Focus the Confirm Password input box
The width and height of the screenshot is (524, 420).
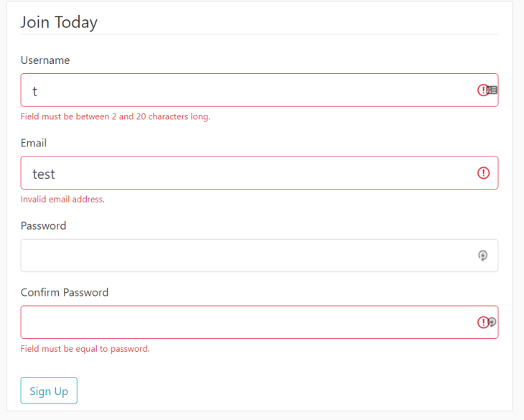coord(244,322)
